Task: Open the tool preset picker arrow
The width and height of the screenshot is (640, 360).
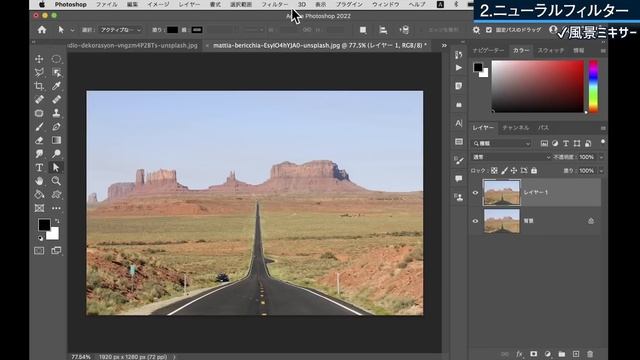Action: (72, 30)
